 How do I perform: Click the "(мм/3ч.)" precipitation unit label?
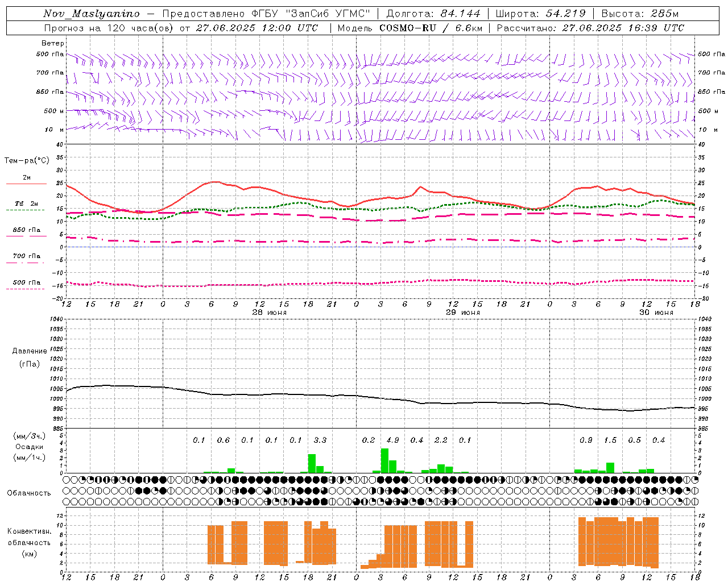(29, 436)
